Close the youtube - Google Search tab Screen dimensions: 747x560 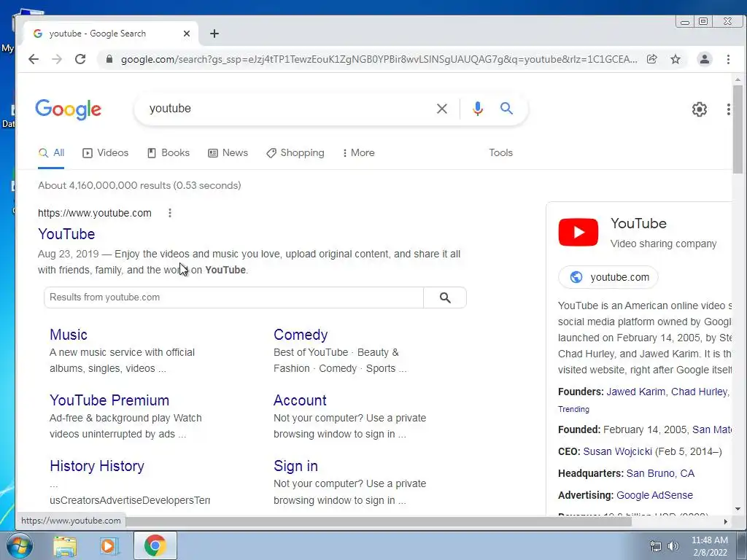tap(187, 34)
